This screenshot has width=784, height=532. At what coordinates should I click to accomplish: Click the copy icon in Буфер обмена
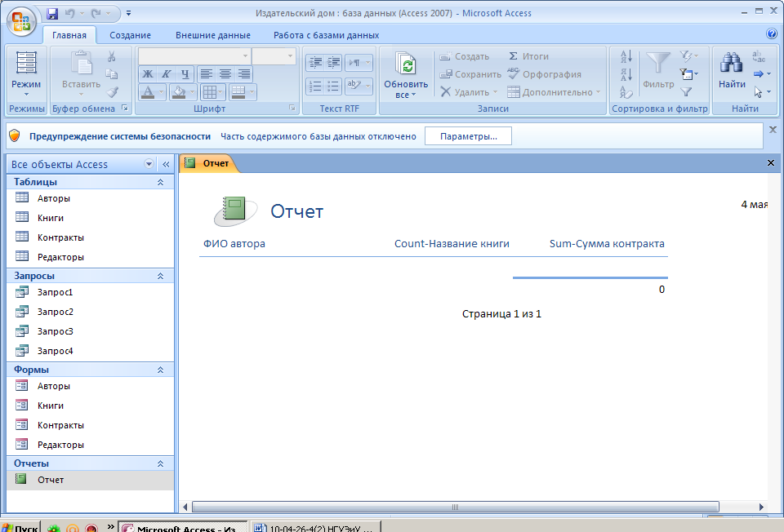point(112,74)
